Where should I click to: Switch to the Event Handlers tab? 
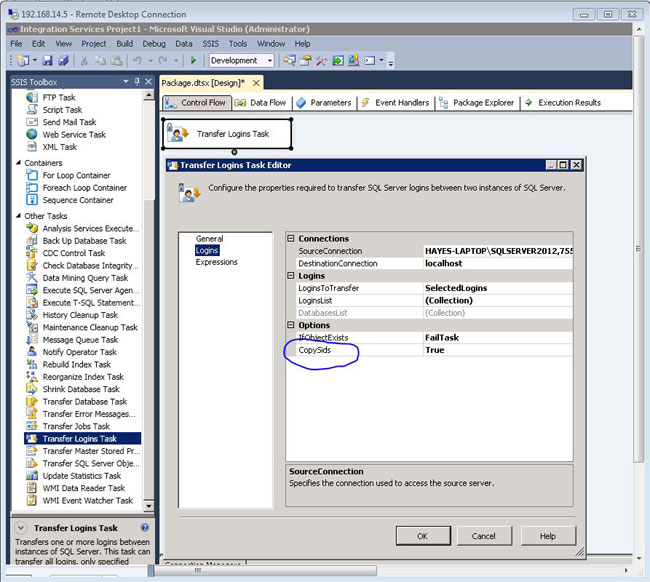395,103
